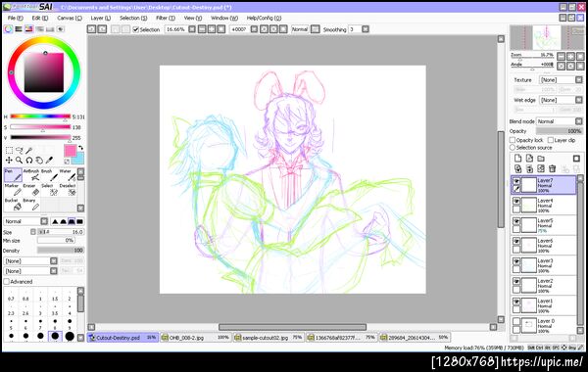Create a new linework layer
This screenshot has height=372, width=588.
(529, 158)
